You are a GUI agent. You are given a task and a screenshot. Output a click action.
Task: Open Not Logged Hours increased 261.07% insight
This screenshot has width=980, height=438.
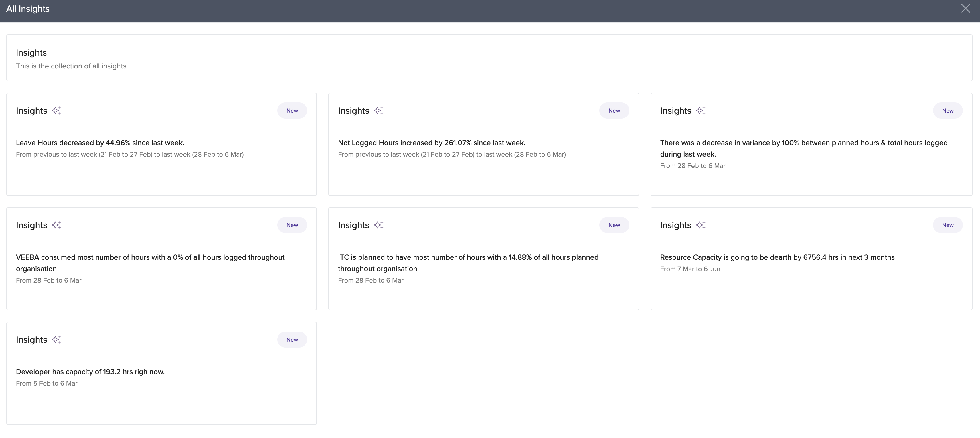(431, 143)
